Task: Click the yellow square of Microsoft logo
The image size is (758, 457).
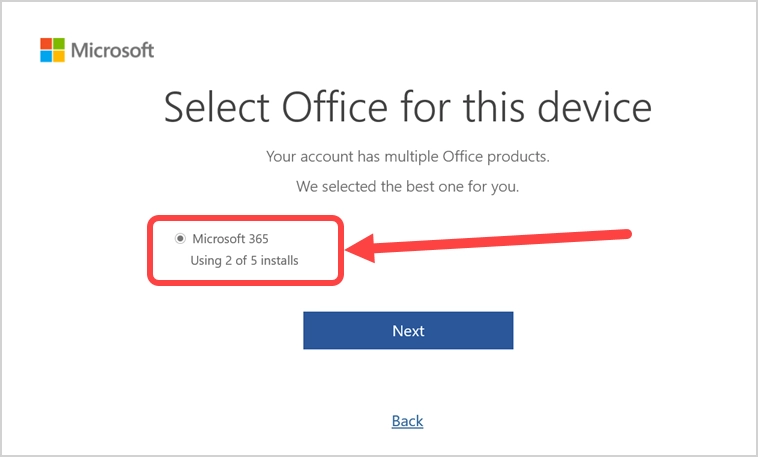Action: point(58,56)
